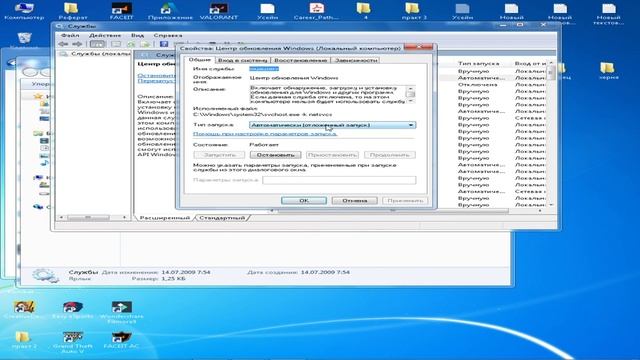Click Тип запуска column header

pyautogui.click(x=478, y=63)
